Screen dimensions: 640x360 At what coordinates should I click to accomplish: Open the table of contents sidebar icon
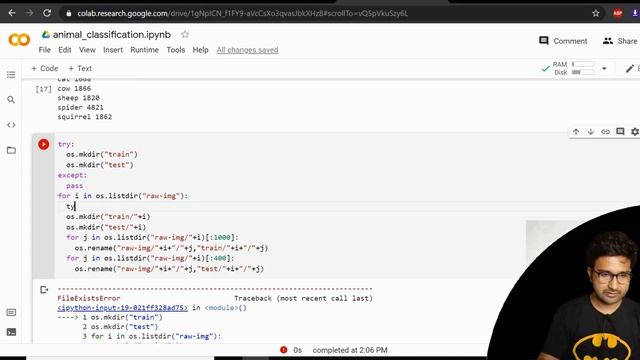(11, 75)
